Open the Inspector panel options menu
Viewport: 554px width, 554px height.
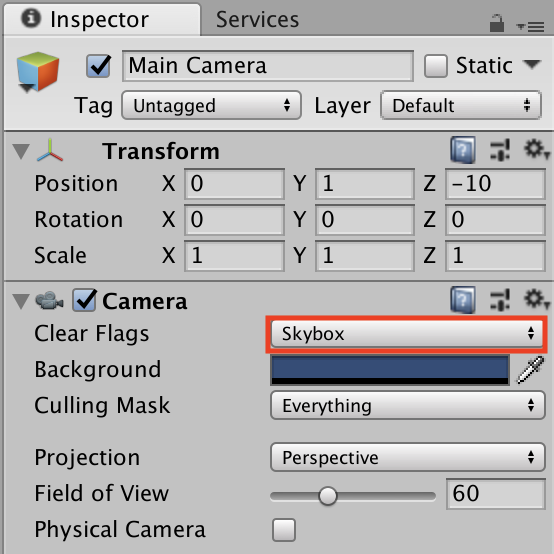point(530,27)
